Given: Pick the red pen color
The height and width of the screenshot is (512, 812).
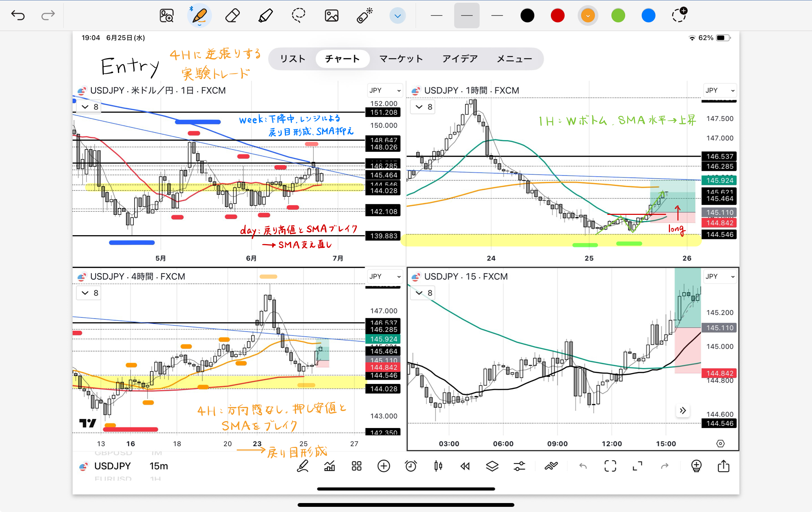Looking at the screenshot, I should pyautogui.click(x=557, y=15).
